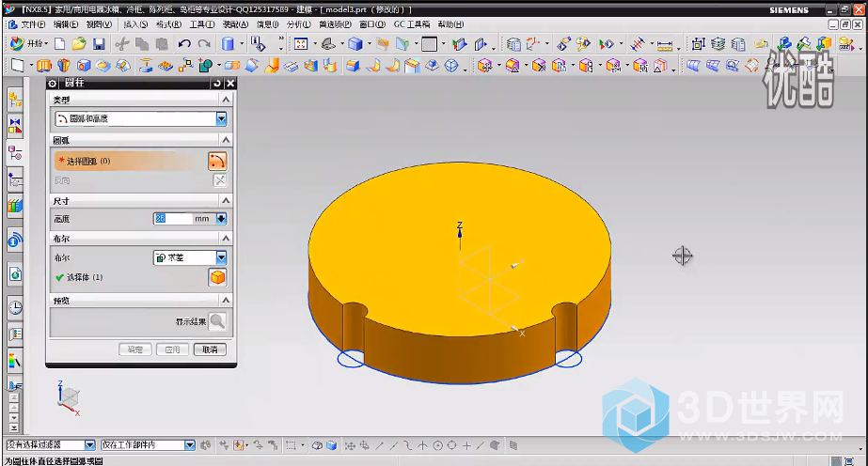This screenshot has height=466, width=868.
Task: Click the Select arc icon in dialog
Action: (x=217, y=161)
